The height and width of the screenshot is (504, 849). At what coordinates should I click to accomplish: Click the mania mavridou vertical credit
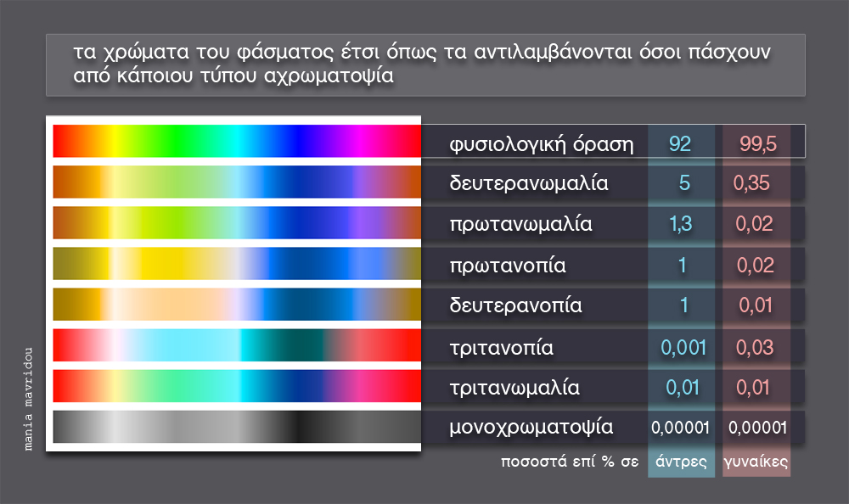pyautogui.click(x=30, y=397)
